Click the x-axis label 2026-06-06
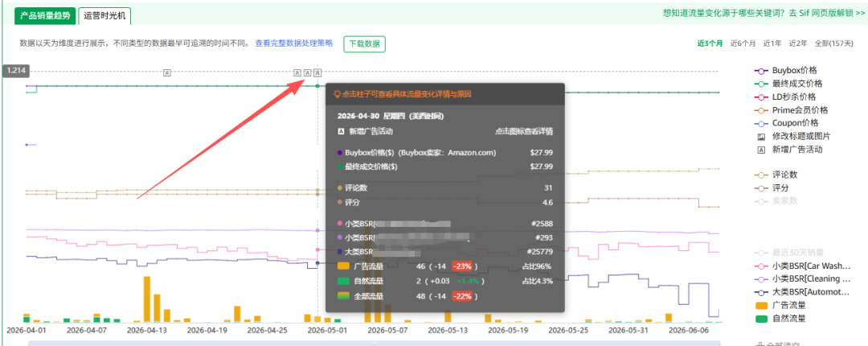868x346 pixels. pyautogui.click(x=687, y=329)
